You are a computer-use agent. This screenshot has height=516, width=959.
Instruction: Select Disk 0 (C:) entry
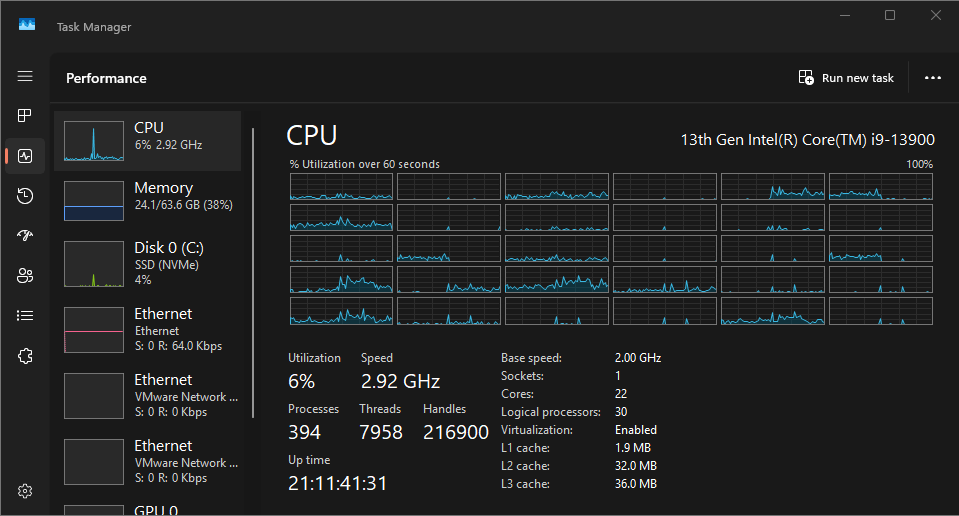coord(147,264)
